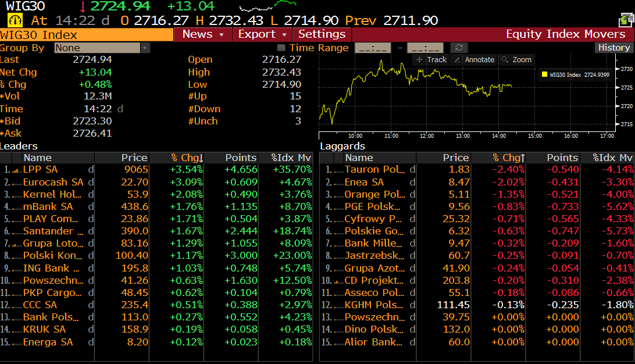This screenshot has width=635, height=364.
Task: Click the Last value 2724.94
Action: tap(92, 59)
